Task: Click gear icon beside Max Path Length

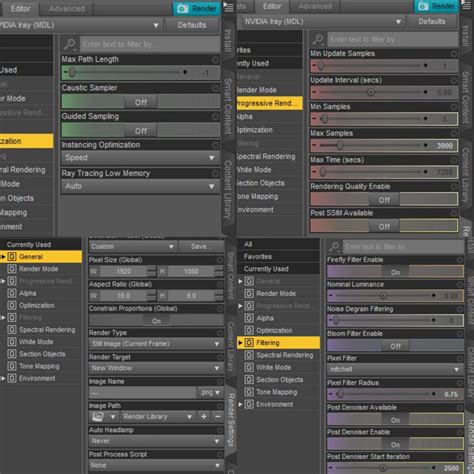Action: click(x=215, y=60)
